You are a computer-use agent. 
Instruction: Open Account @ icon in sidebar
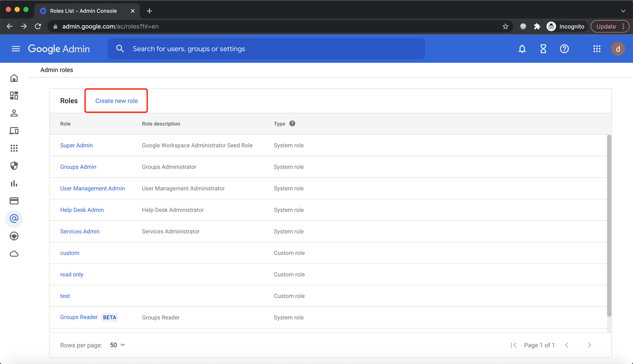click(x=14, y=219)
